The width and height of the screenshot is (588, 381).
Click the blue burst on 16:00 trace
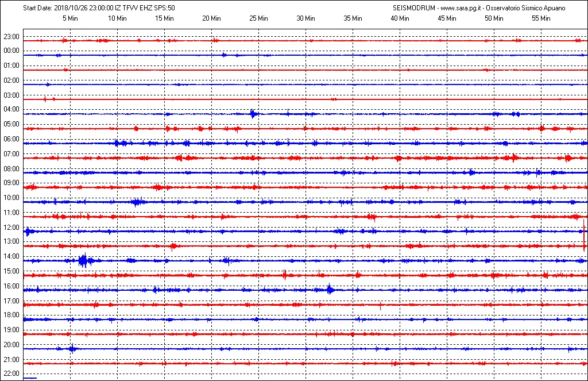click(330, 290)
